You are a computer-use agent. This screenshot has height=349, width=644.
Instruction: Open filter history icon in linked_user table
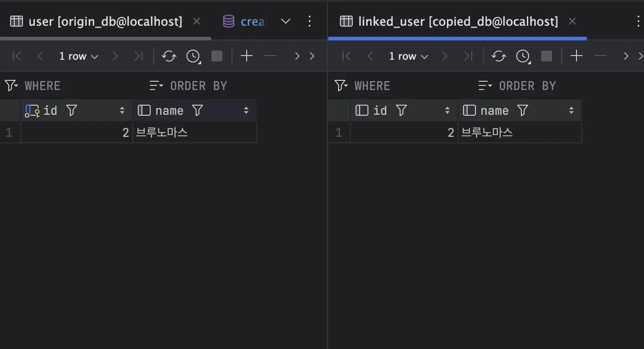(341, 85)
